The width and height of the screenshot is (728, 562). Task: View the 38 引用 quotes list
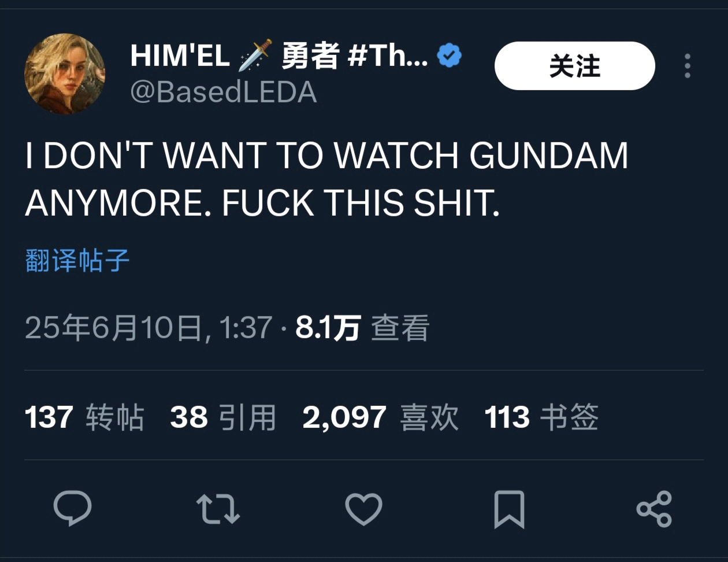pyautogui.click(x=224, y=417)
